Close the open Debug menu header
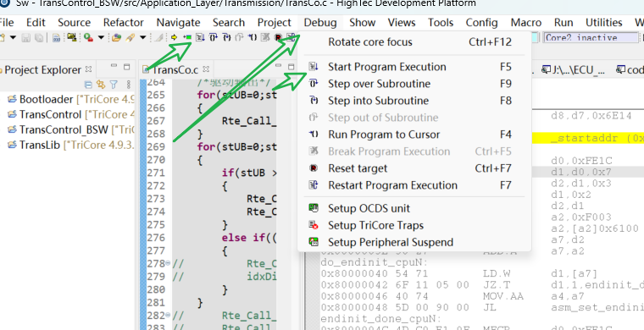Screen dimensions: 644x330 320,23
